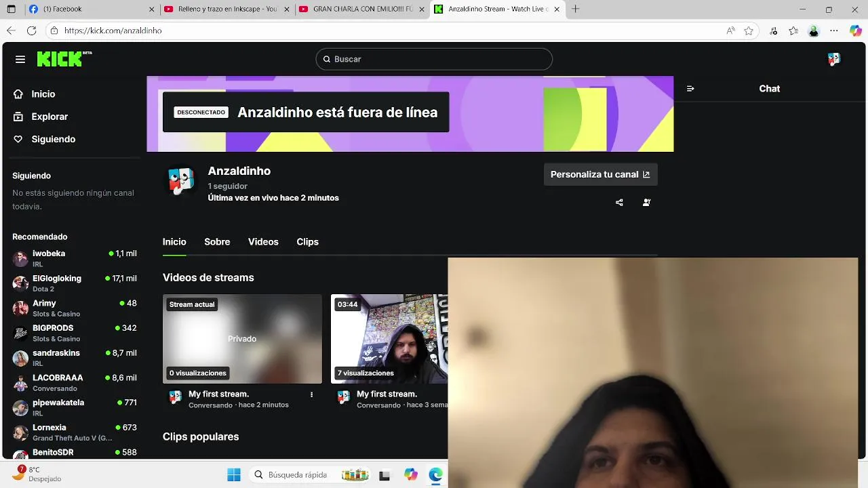868x488 pixels.
Task: Open a new browser tab with plus
Action: [576, 9]
